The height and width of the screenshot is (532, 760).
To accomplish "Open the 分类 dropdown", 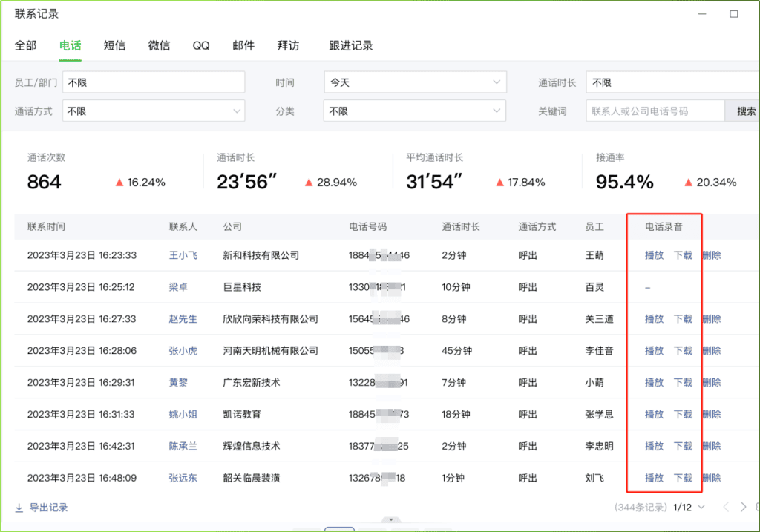I will (415, 111).
